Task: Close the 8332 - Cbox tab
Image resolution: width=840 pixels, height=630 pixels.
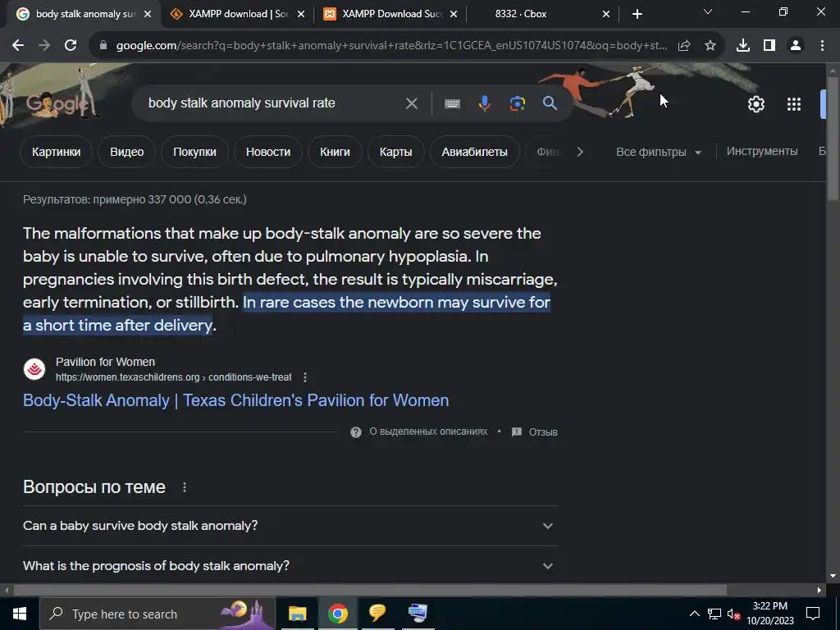Action: coord(606,14)
